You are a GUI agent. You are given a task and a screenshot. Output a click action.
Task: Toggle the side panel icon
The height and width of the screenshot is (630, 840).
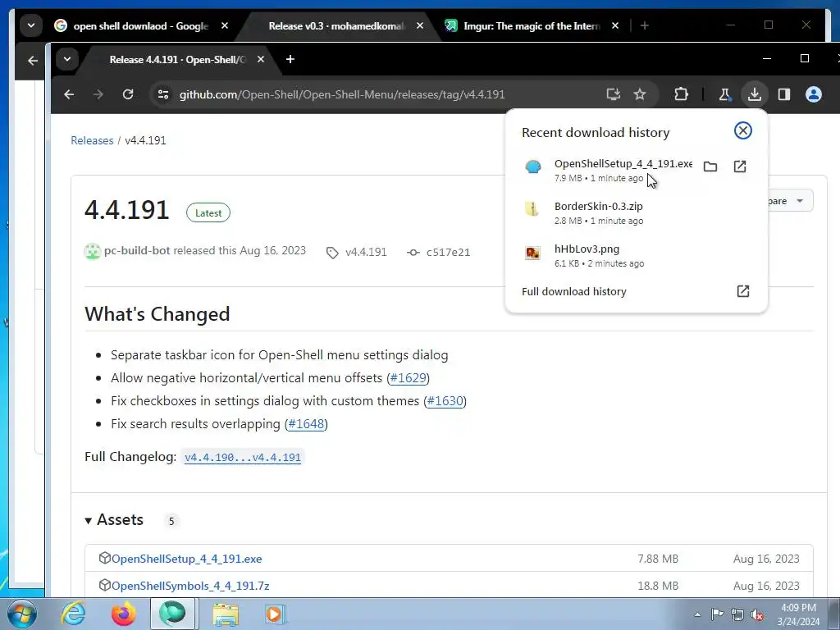coord(783,94)
